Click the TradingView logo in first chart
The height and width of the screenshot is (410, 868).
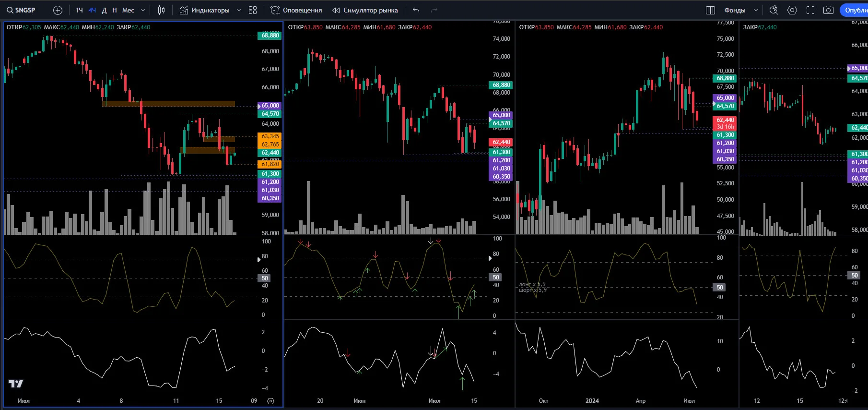tap(16, 384)
